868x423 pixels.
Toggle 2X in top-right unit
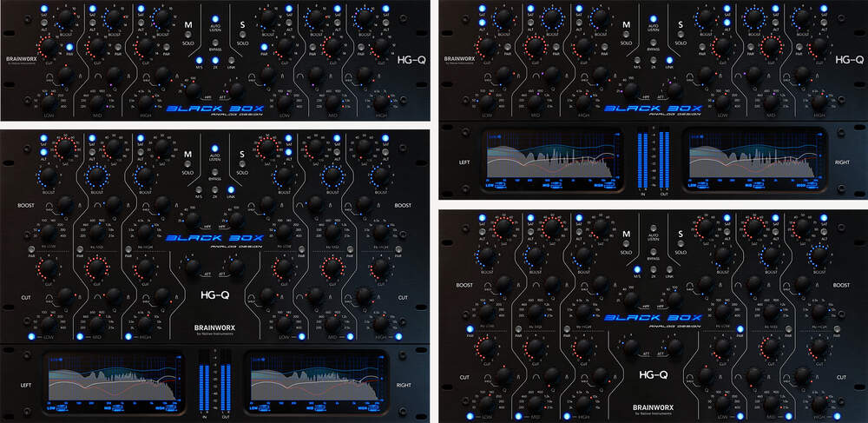click(654, 60)
